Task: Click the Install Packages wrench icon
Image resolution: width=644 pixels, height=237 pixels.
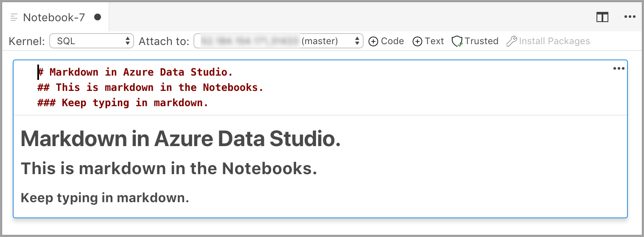Action: coord(511,41)
